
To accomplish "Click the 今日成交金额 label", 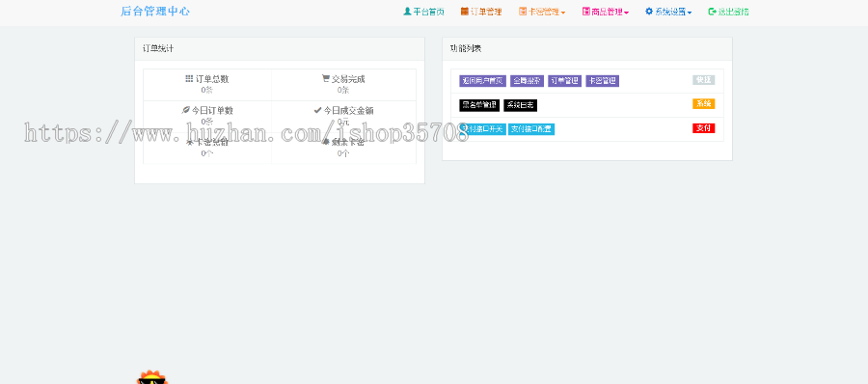I will [x=349, y=111].
